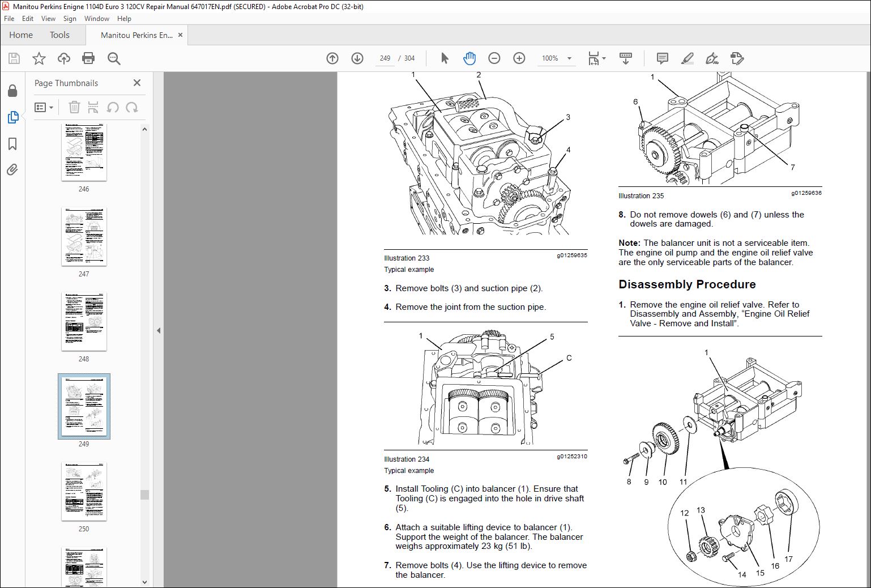Delete selected page thumbnails

(74, 107)
